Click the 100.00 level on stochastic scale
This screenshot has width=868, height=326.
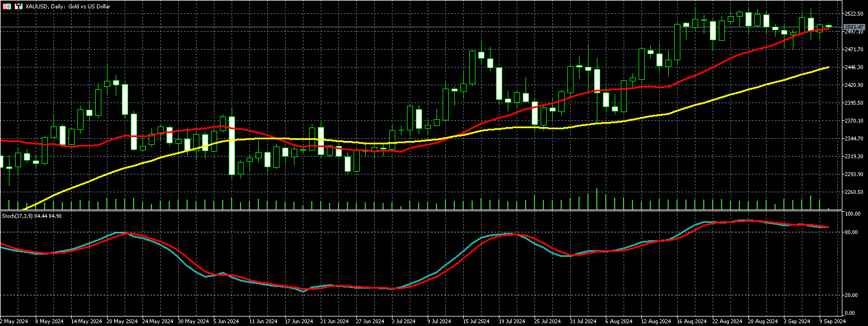tap(852, 214)
